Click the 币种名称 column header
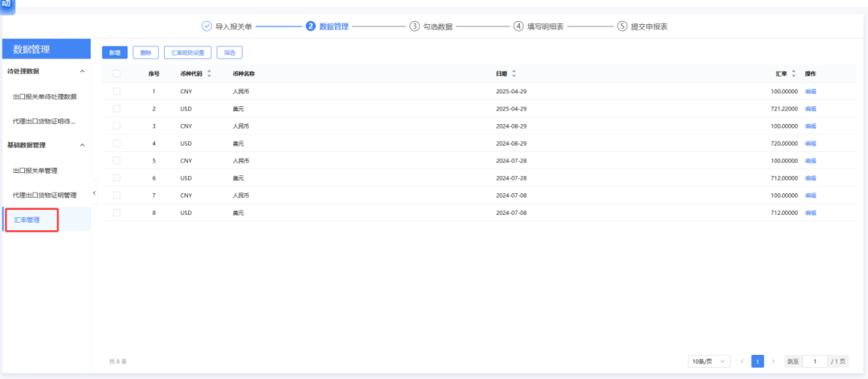Screen dimensions: 868x379 [x=244, y=74]
